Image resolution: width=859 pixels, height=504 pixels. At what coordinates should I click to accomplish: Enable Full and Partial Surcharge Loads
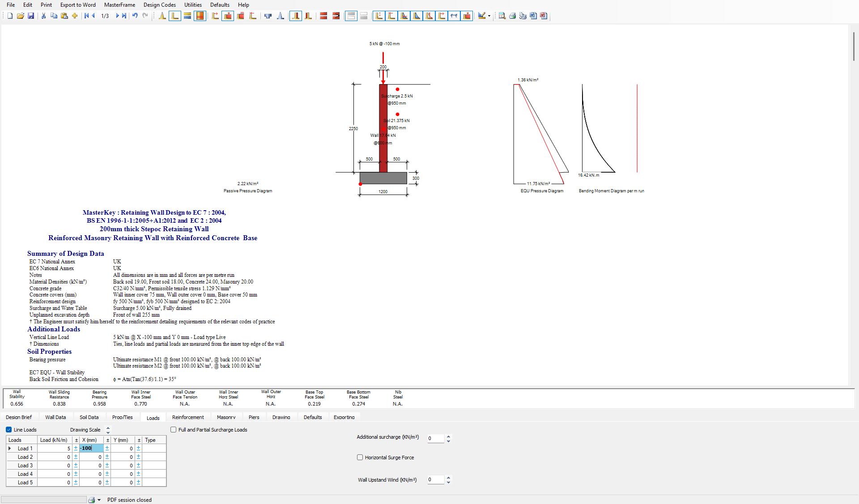[174, 430]
